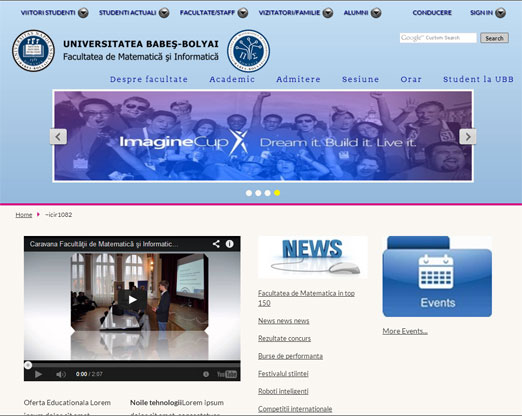This screenshot has height=416, width=522.
Task: Open the Rezultate concurs news link
Action: point(284,338)
